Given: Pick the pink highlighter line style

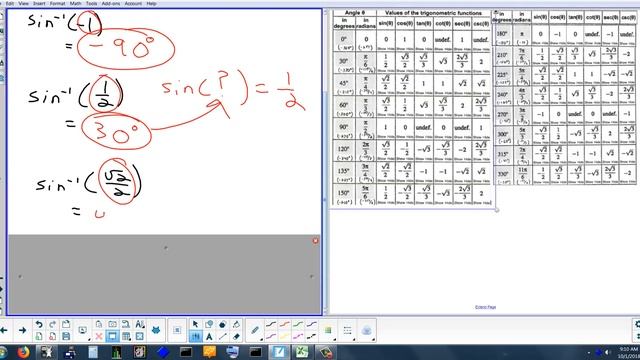Looking at the screenshot, I should (298, 336).
